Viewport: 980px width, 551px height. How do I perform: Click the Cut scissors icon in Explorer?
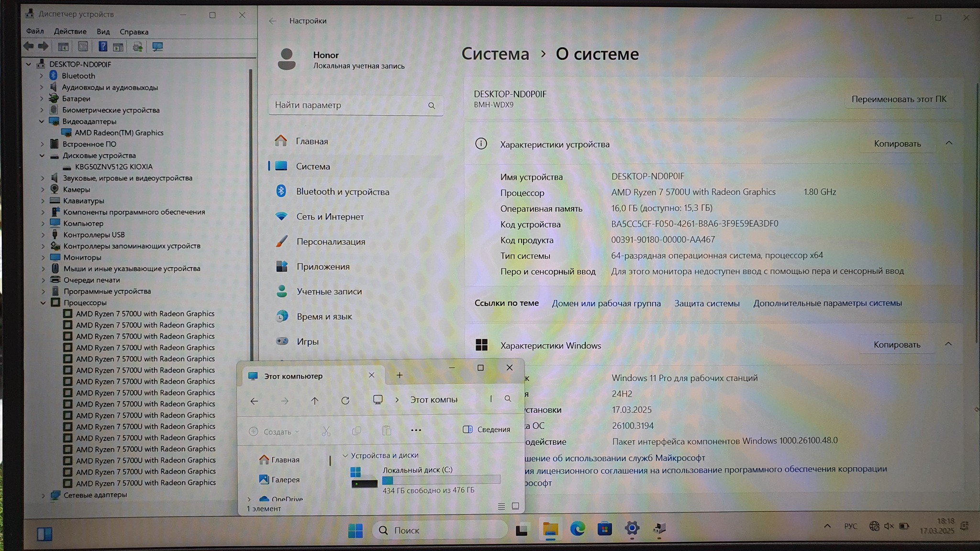[x=326, y=431]
